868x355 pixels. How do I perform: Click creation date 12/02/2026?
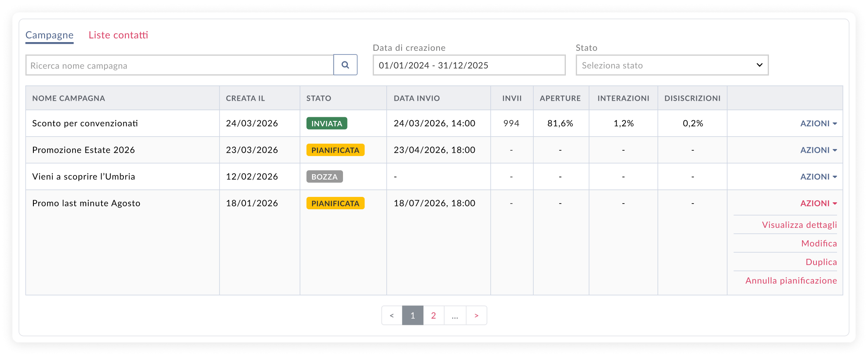252,177
